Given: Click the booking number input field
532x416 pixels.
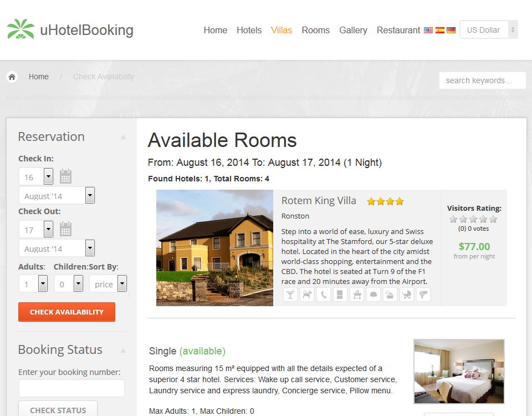Looking at the screenshot, I should [71, 388].
